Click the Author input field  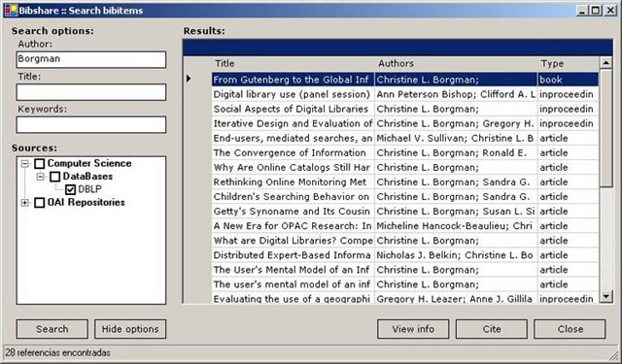coord(91,59)
